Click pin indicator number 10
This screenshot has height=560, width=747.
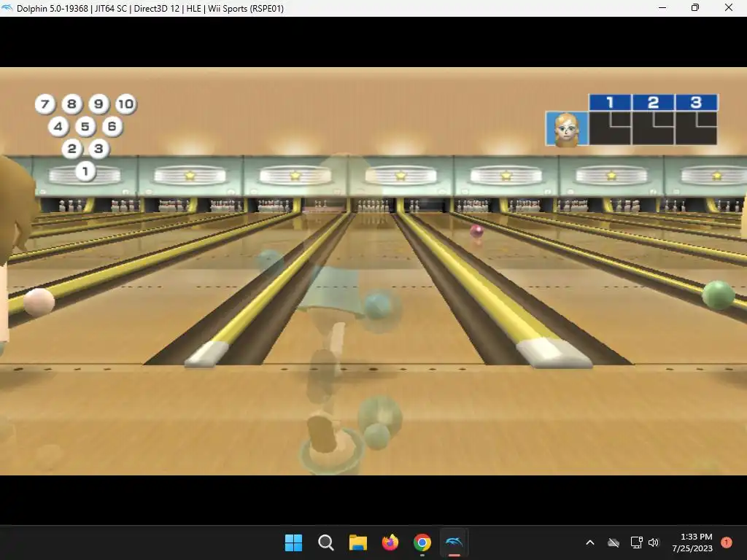(125, 104)
